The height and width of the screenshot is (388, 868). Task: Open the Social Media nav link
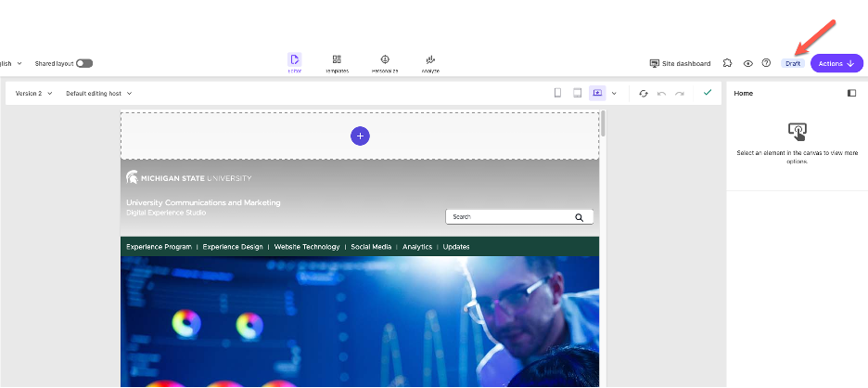click(371, 247)
